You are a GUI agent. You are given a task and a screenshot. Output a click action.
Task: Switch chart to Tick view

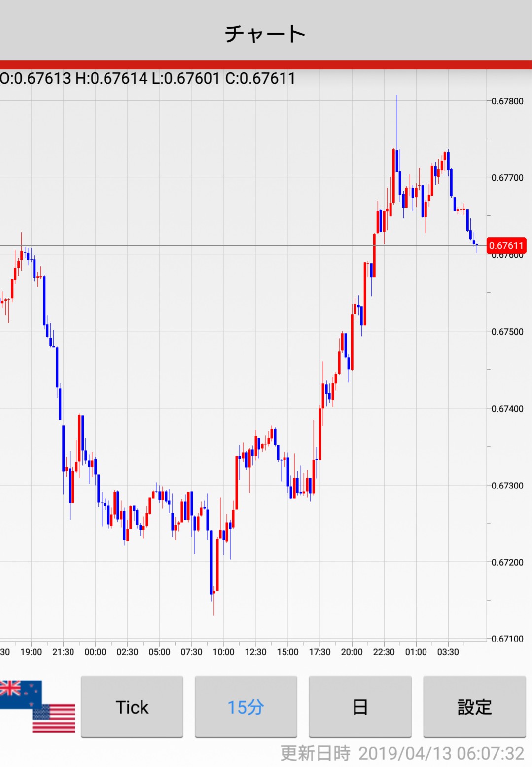(132, 707)
